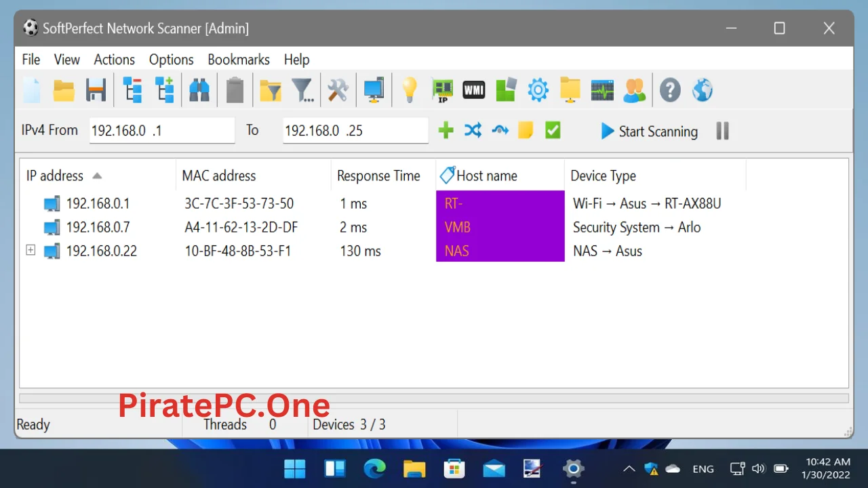
Task: Click the Open folder toolbar icon
Action: pos(64,90)
